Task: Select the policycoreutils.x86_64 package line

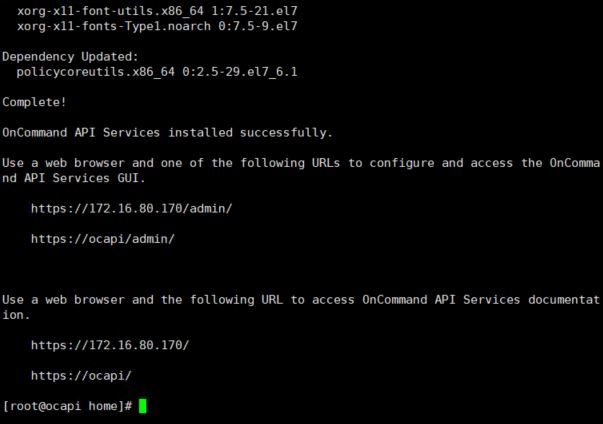Action: (157, 72)
